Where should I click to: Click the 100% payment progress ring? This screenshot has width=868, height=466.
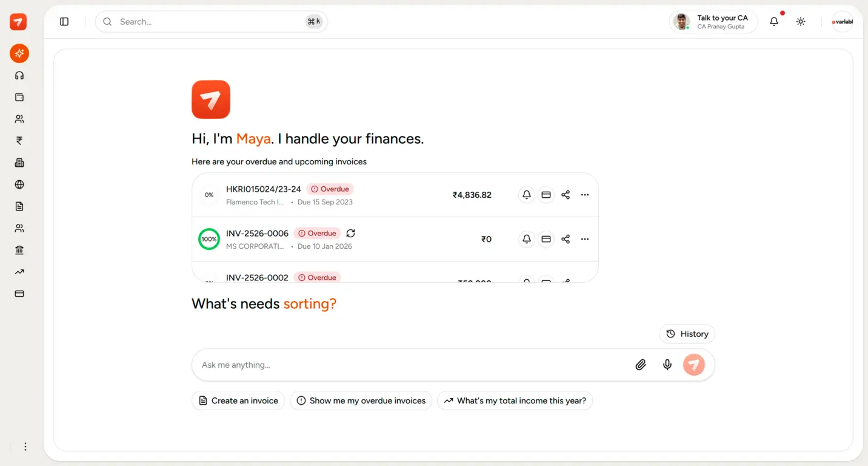tap(209, 239)
